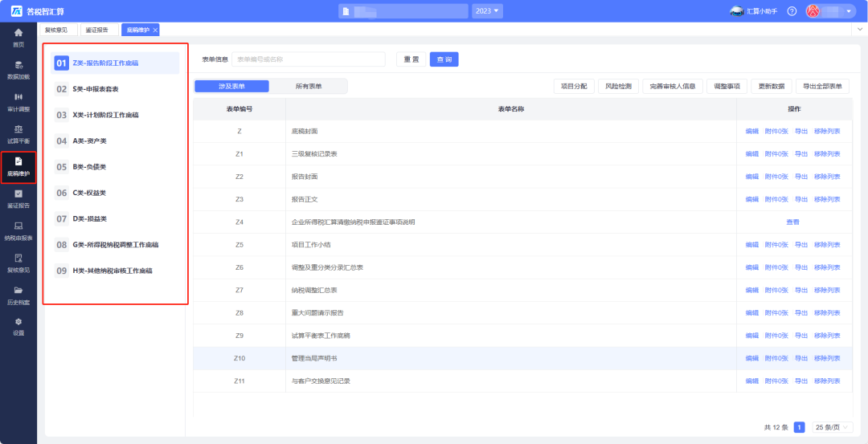
Task: Select the 涉及表单 tab
Action: click(x=231, y=86)
